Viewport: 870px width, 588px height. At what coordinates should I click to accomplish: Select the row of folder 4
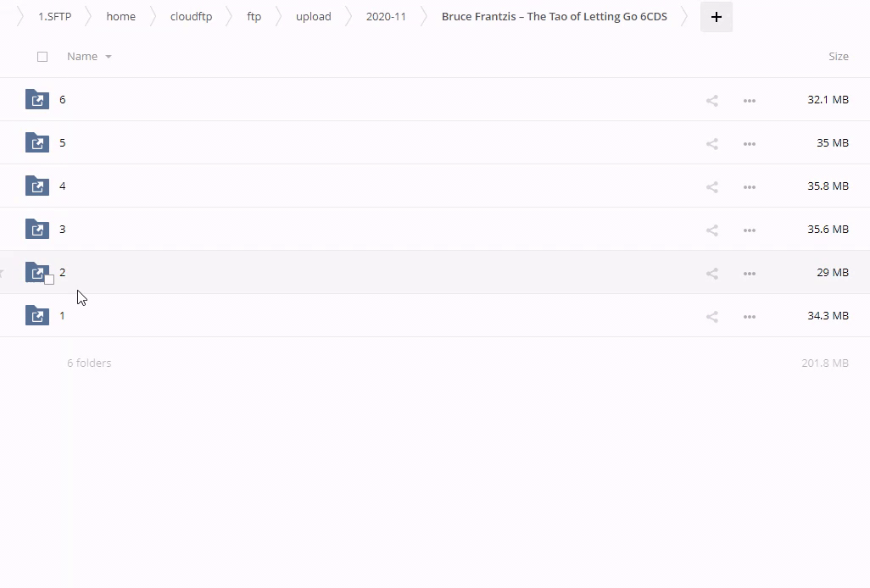pyautogui.click(x=382, y=186)
